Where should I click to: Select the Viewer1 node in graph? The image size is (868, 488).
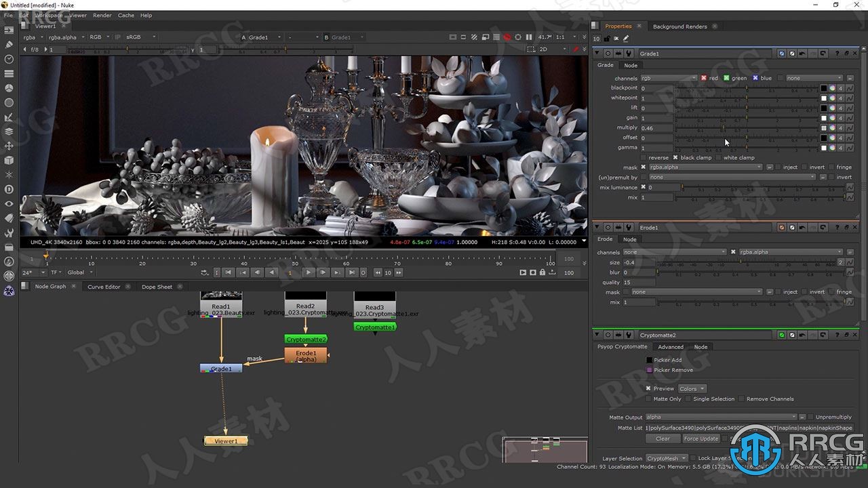click(226, 441)
